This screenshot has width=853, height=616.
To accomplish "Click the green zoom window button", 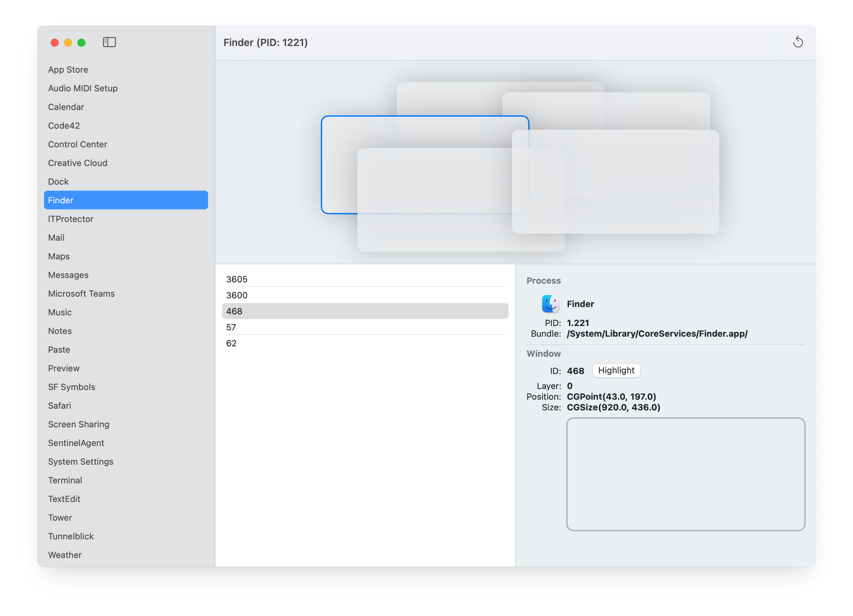I will [81, 42].
